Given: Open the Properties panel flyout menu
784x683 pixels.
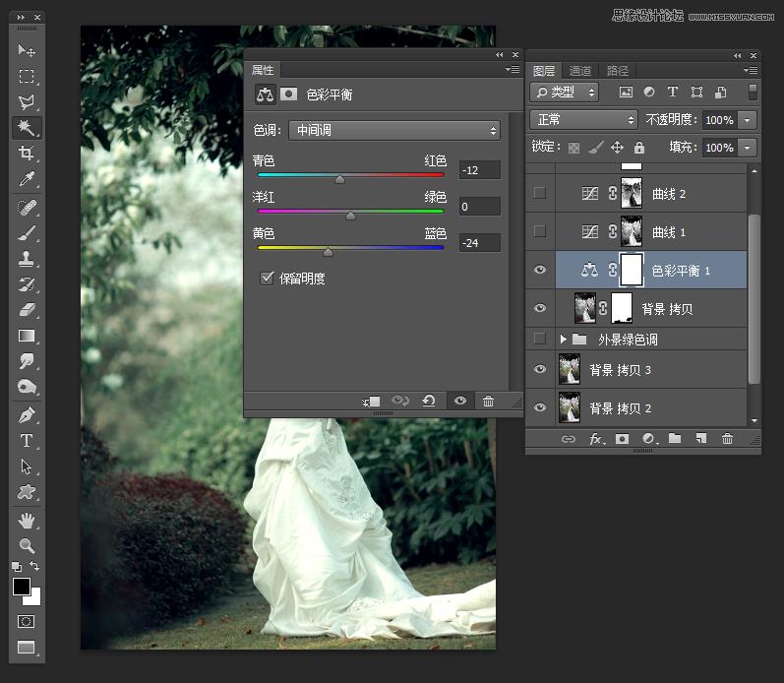Looking at the screenshot, I should click(512, 70).
